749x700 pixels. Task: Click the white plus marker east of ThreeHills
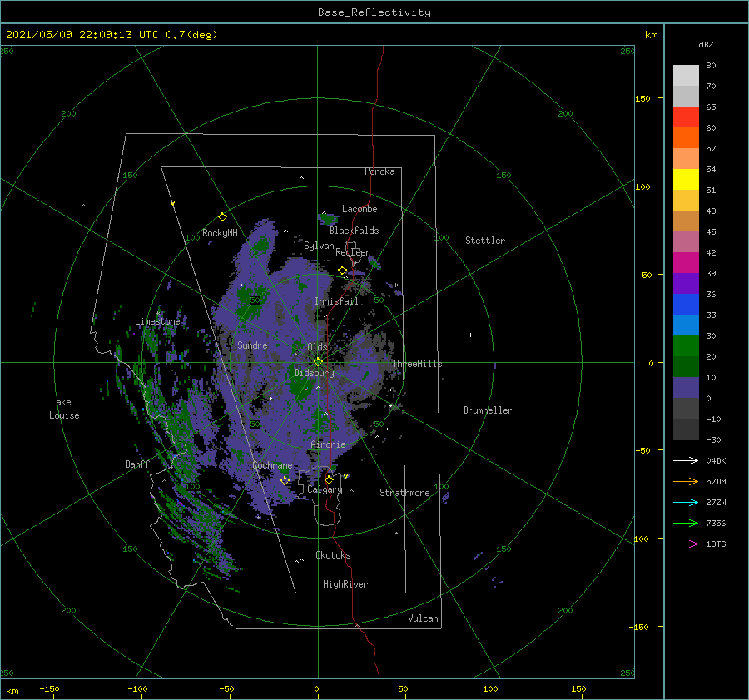click(470, 335)
